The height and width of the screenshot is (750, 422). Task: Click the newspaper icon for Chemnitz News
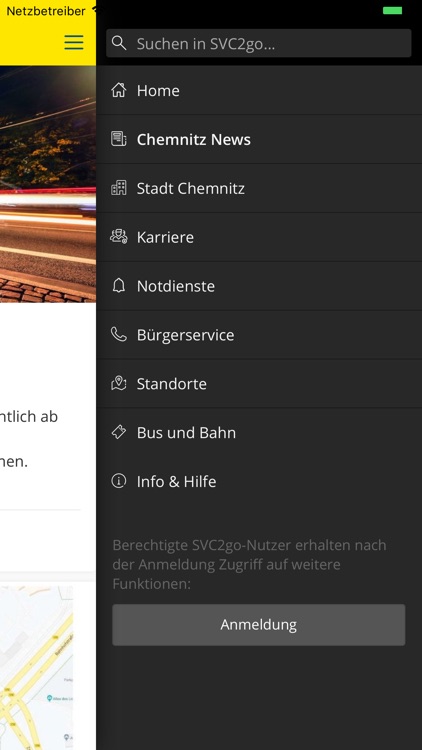(x=119, y=139)
